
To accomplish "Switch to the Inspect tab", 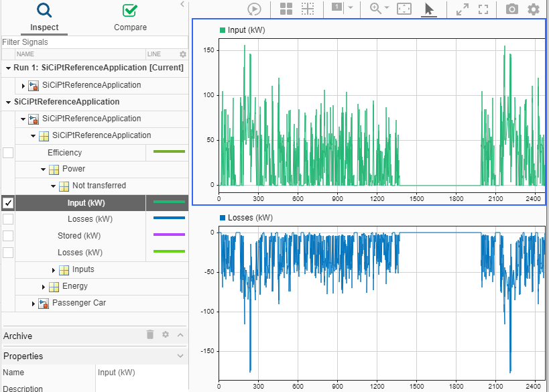I will tap(44, 18).
